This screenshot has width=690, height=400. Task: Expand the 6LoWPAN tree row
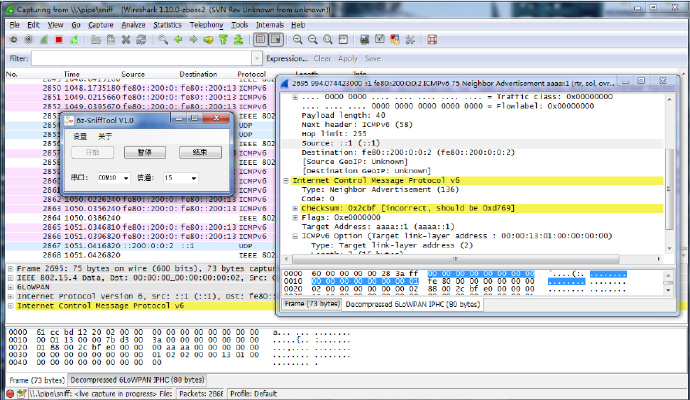11,287
